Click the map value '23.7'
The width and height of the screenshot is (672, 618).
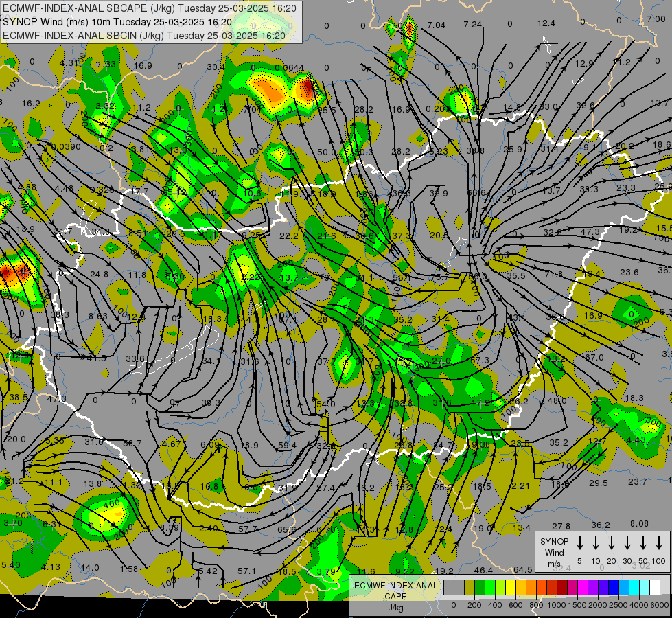(637, 481)
